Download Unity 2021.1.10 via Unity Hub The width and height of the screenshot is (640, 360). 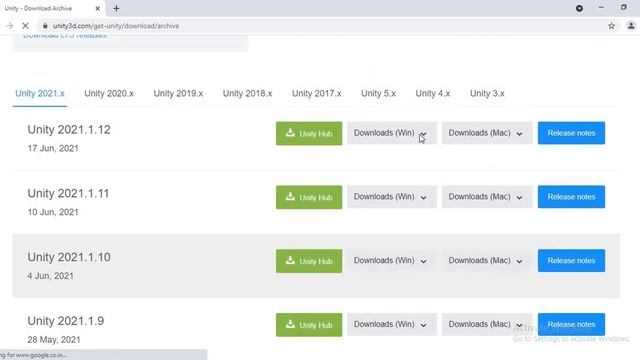[x=309, y=261]
